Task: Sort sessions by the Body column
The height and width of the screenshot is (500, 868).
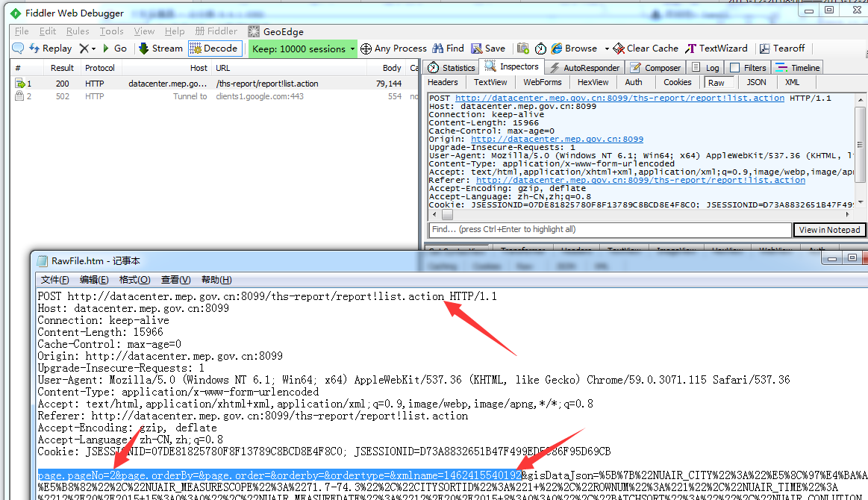Action: (386, 68)
